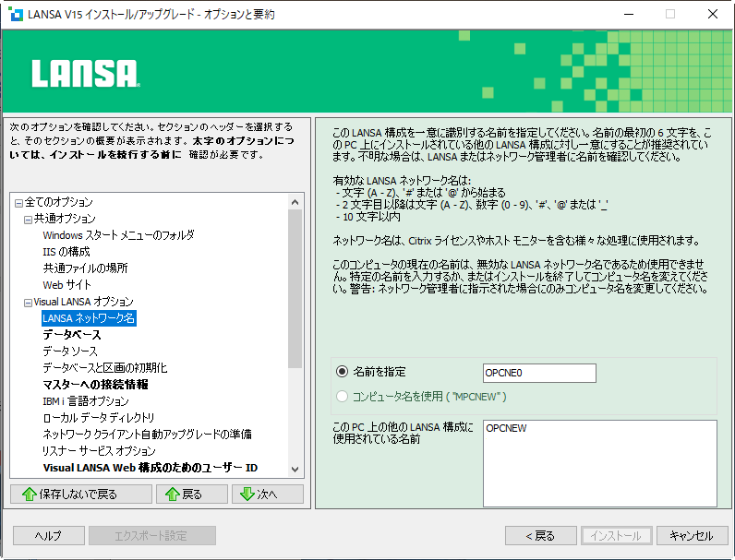Click the 次へ button with down arrow
735x560 pixels.
(x=268, y=494)
